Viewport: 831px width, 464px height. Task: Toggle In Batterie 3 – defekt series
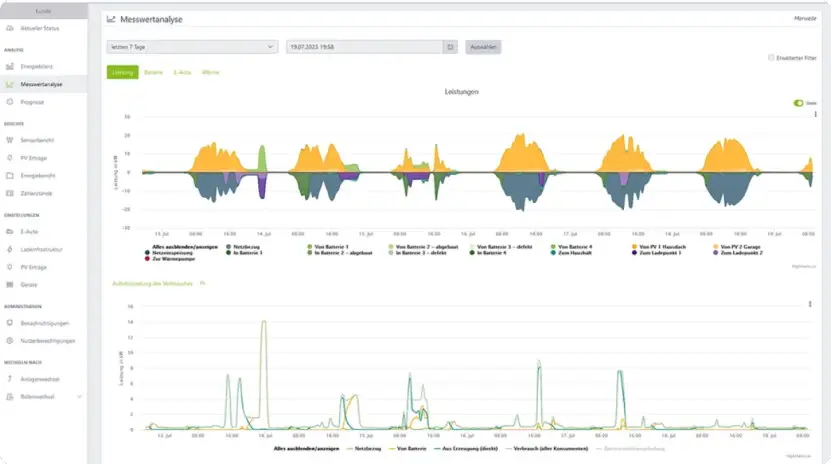click(418, 253)
